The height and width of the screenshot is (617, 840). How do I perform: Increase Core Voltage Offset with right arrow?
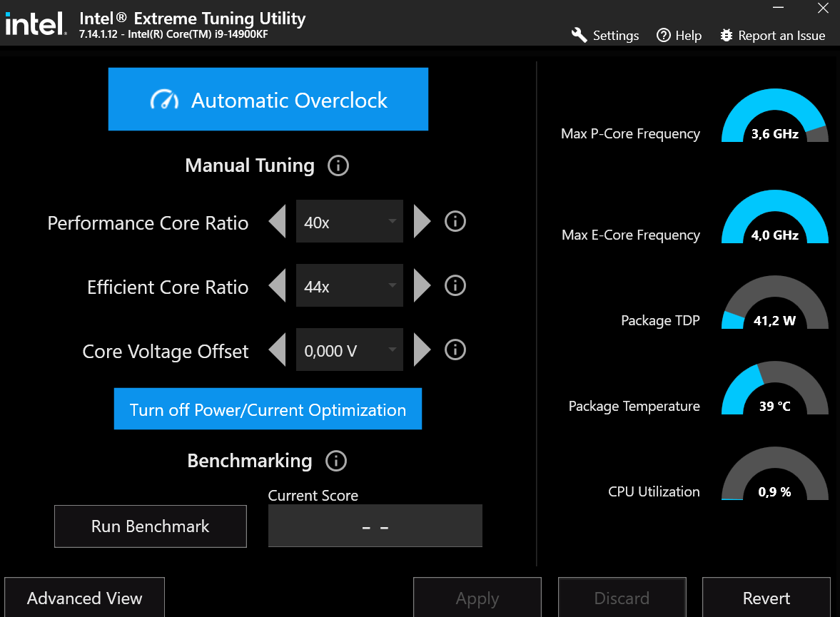(422, 350)
